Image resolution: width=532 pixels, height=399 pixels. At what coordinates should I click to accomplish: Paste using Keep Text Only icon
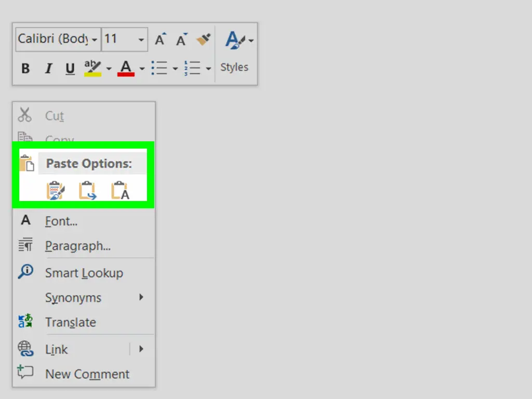(120, 191)
